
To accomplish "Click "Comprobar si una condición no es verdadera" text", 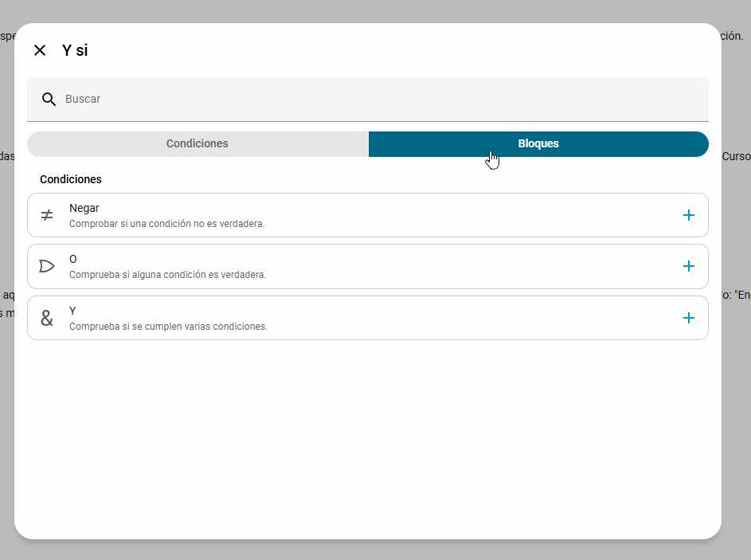I will 166,224.
